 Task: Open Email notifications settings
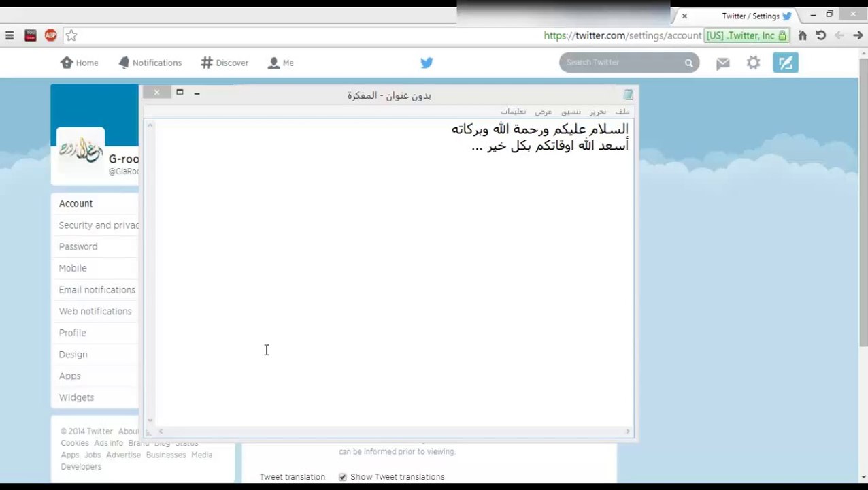(97, 290)
